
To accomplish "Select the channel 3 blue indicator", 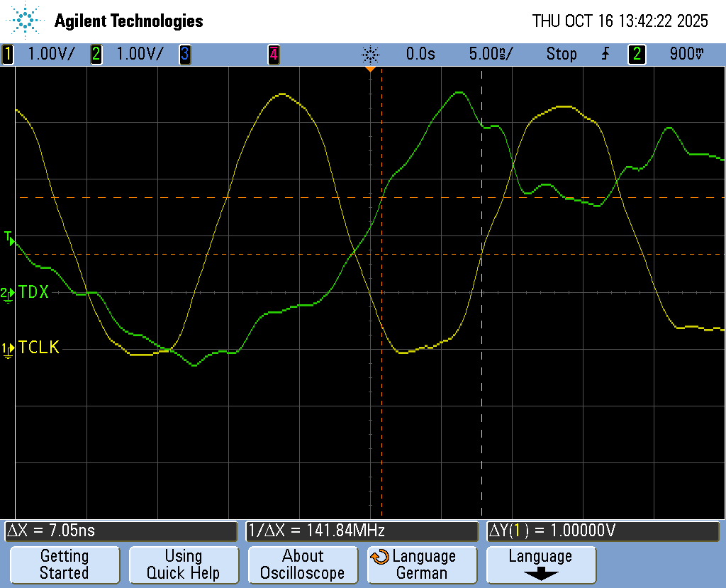I will click(185, 54).
